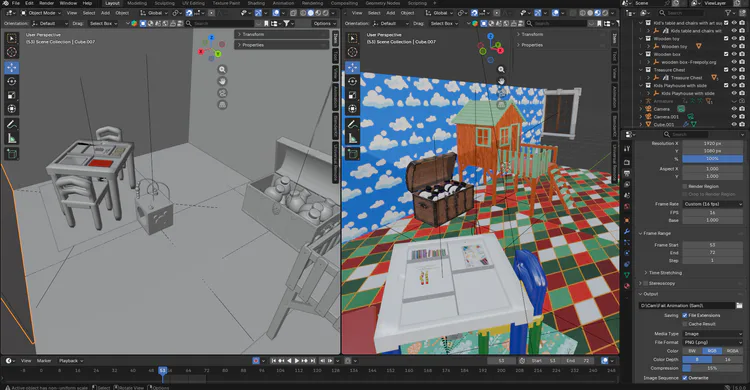This screenshot has width=750, height=390.
Task: Select RGBA color mode button
Action: tap(732, 351)
